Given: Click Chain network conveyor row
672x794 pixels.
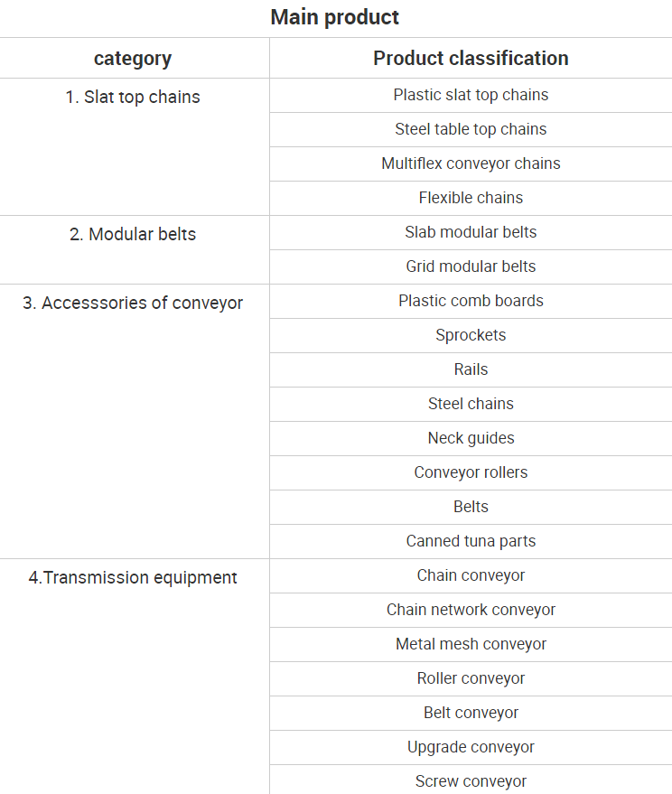Looking at the screenshot, I should (x=471, y=610).
